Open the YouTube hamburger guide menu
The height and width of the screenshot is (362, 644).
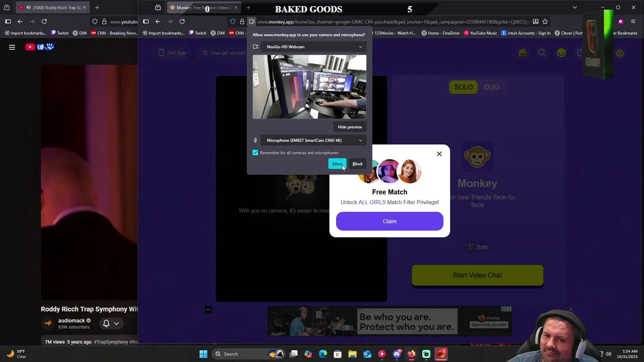click(12, 47)
